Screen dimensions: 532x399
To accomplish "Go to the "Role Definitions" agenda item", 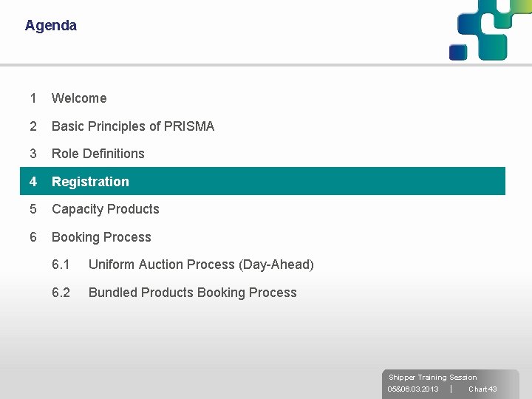I will [98, 154].
